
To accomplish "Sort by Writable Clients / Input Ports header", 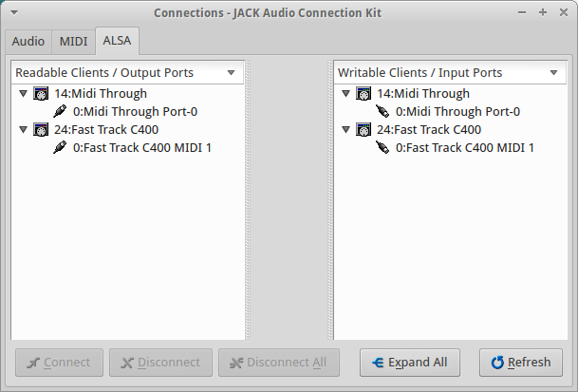I will pyautogui.click(x=450, y=73).
